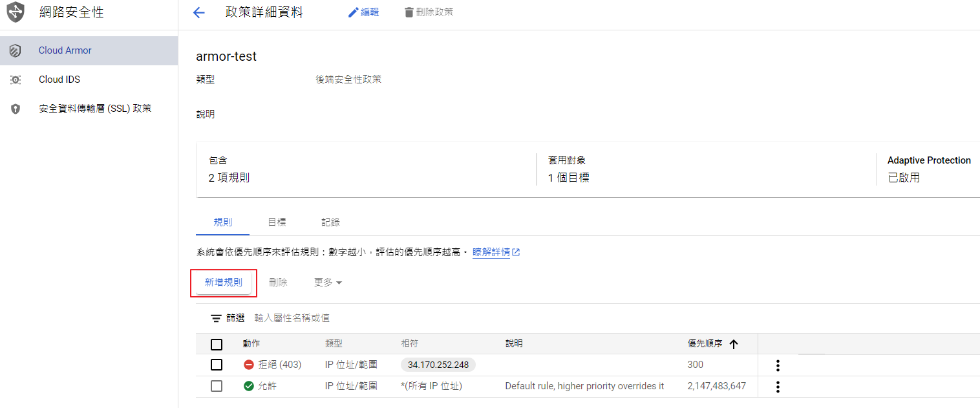Click the filter list icon

(216, 318)
